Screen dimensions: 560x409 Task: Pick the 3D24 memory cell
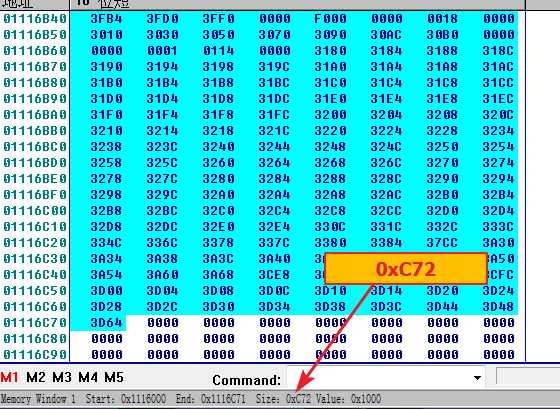(499, 291)
